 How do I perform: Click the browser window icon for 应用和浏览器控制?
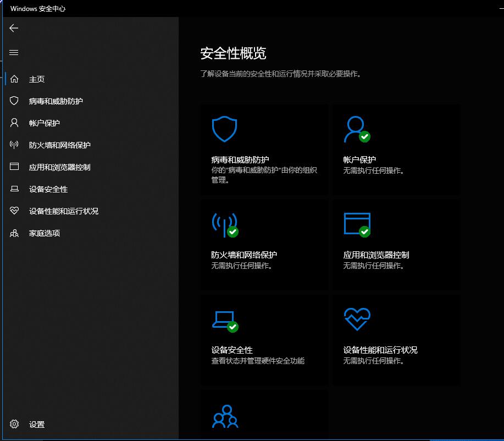coord(14,167)
